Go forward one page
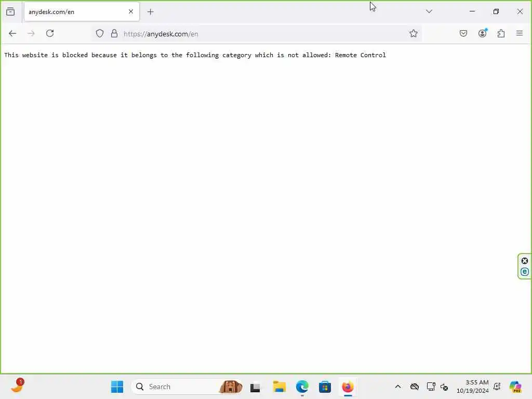This screenshot has height=399, width=532. (x=31, y=33)
